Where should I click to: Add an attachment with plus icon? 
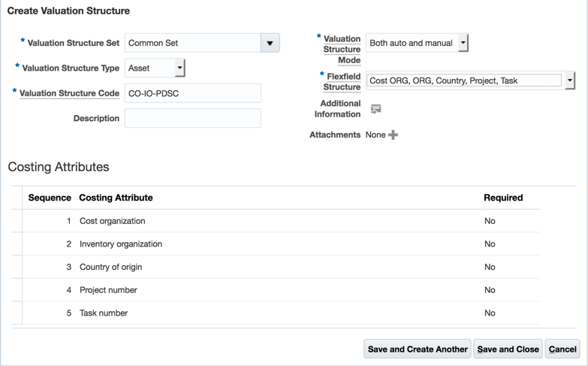[x=393, y=135]
